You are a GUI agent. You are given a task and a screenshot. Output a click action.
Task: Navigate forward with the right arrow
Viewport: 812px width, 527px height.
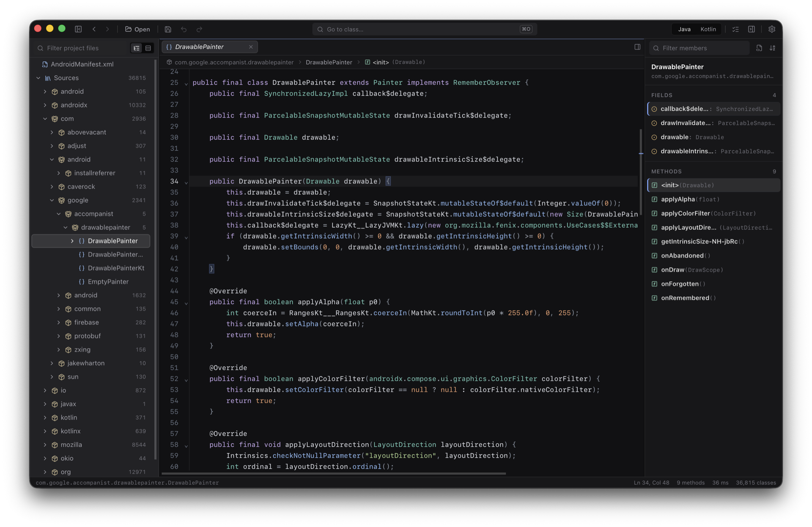[107, 29]
